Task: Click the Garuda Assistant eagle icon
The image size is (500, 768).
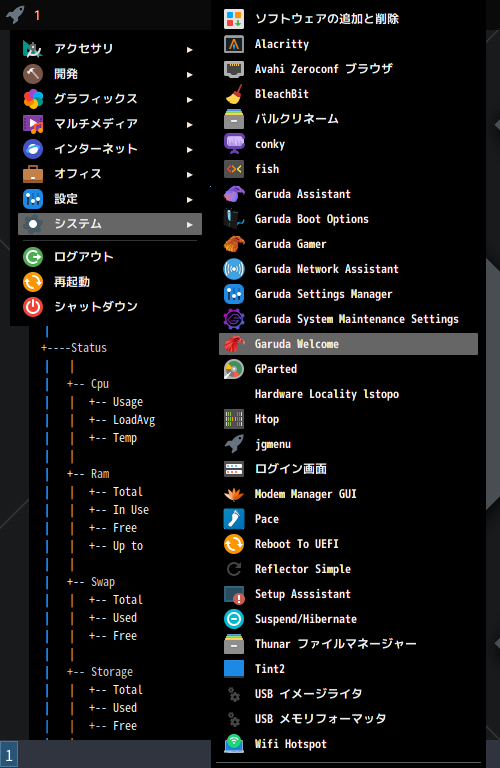Action: 234,194
